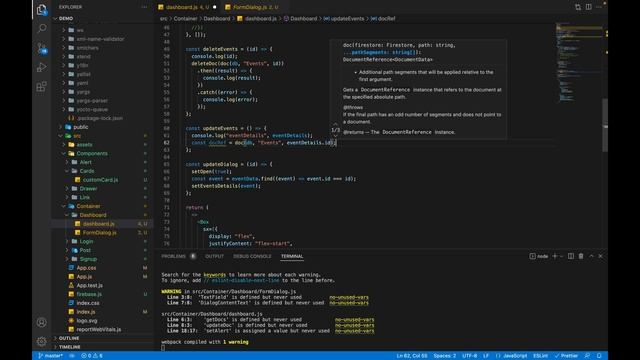The image size is (640, 360).
Task: Open reportWebVitals.js in Explorer
Action: [98, 329]
